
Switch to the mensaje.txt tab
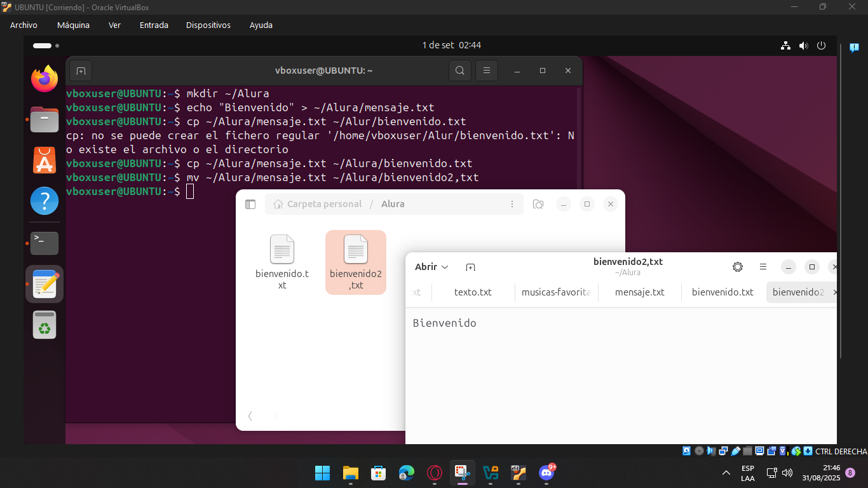pyautogui.click(x=640, y=292)
